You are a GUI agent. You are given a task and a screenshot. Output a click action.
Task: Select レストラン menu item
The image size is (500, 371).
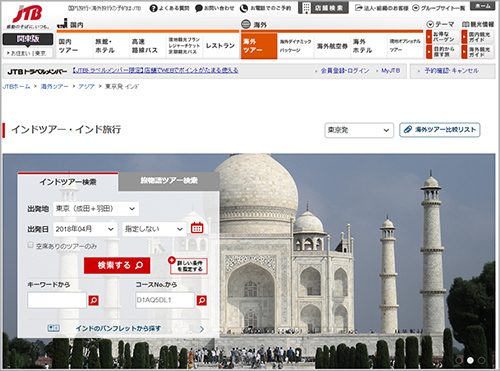(x=220, y=46)
